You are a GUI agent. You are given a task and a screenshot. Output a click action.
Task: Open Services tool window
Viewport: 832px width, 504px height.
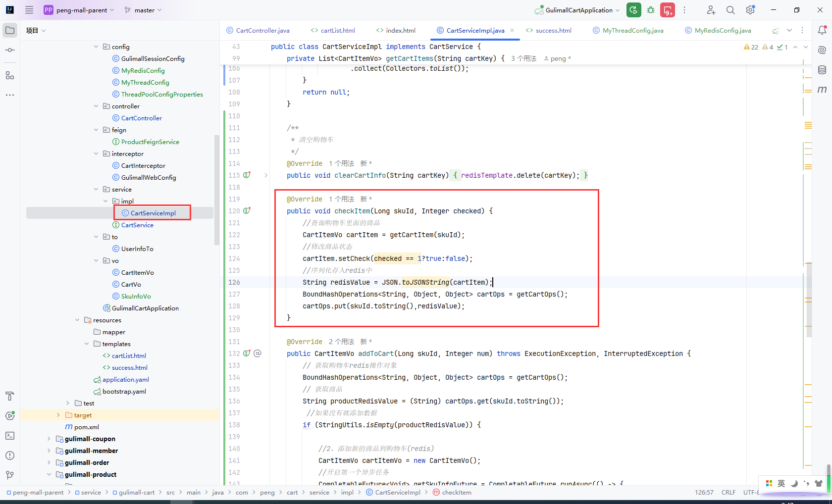[10, 416]
